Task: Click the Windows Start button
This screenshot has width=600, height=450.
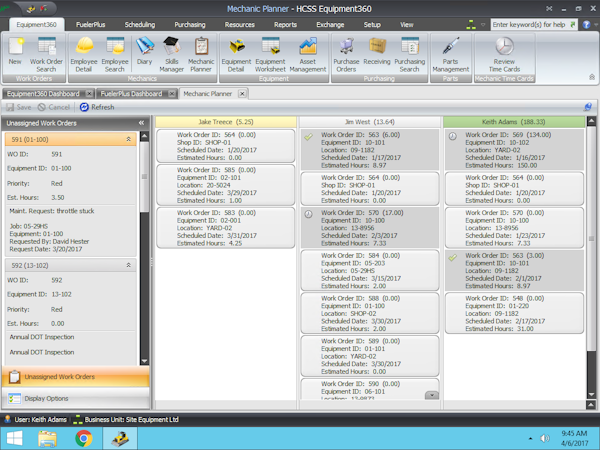Action: click(x=14, y=439)
